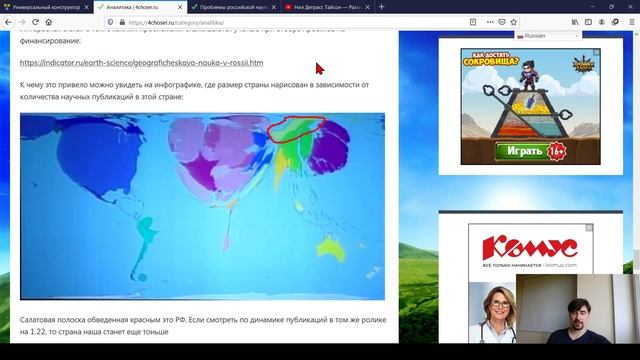Save page to Pocket
Image resolution: width=640 pixels, height=360 pixels.
click(x=502, y=22)
